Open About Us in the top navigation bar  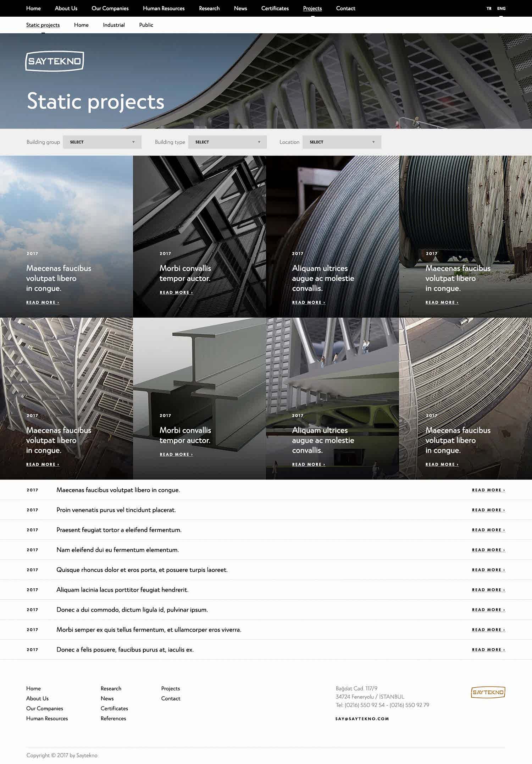(x=66, y=8)
